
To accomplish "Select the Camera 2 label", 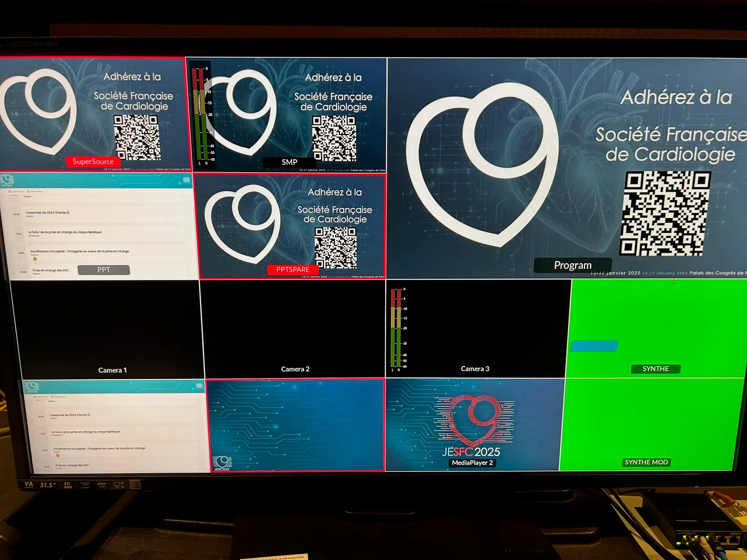I will click(x=295, y=369).
